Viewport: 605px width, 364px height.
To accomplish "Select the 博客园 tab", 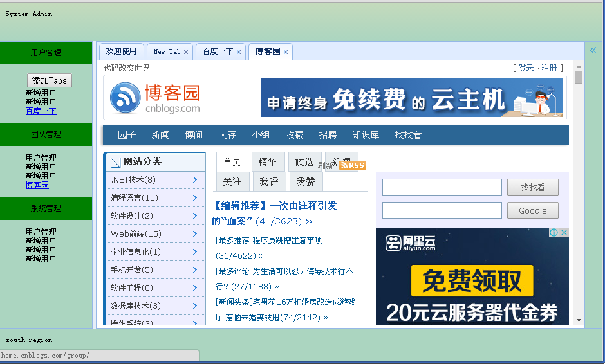I will 267,51.
